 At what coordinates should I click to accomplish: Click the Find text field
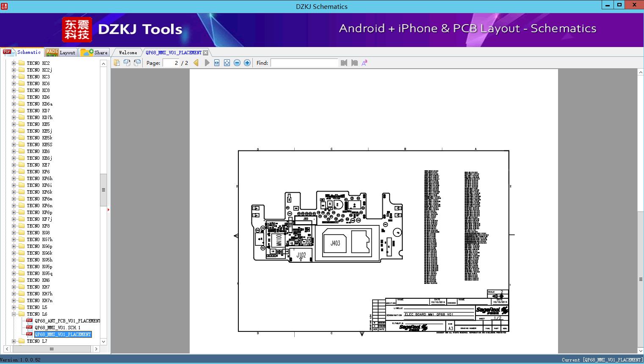pos(304,63)
